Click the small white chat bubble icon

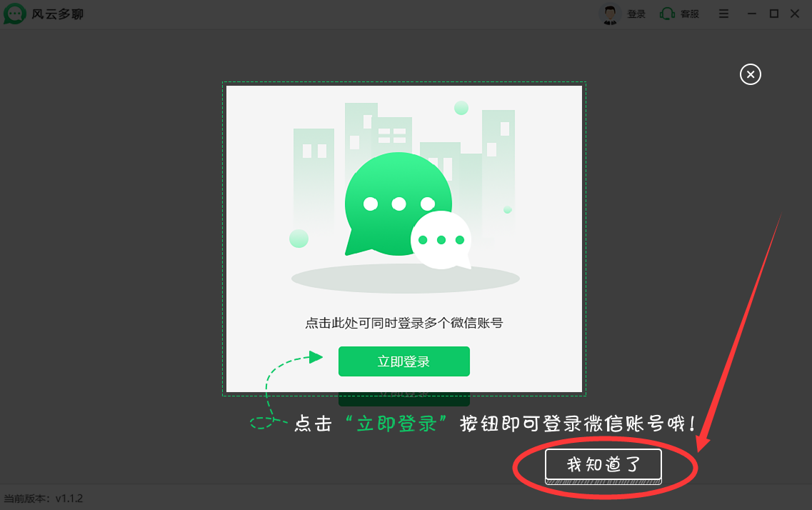pyautogui.click(x=441, y=241)
